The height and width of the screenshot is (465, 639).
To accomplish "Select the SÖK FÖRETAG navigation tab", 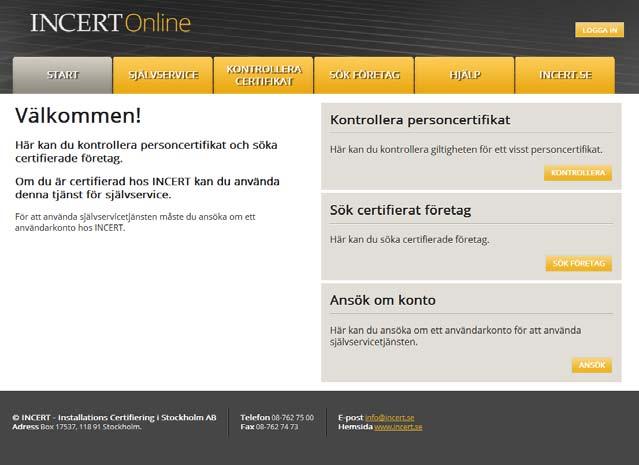I will click(364, 75).
